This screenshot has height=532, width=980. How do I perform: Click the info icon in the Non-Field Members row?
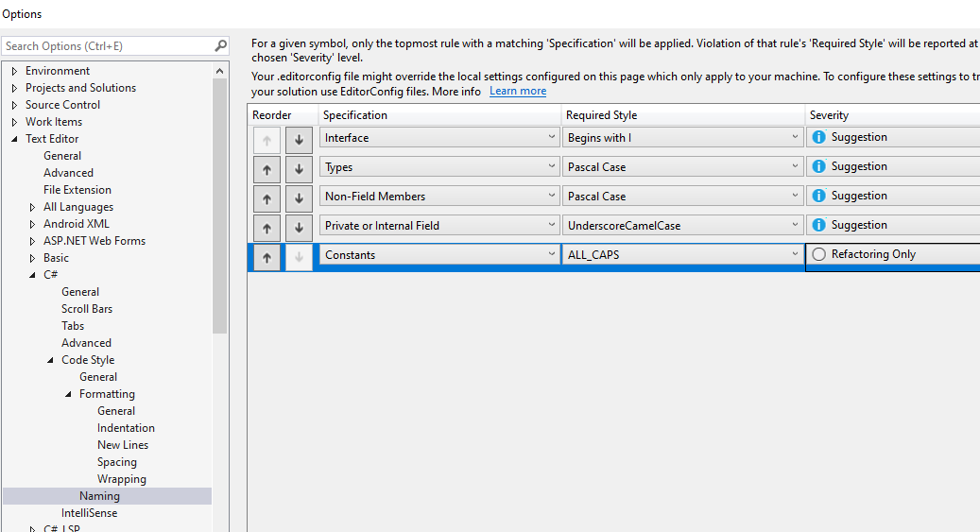(x=818, y=196)
